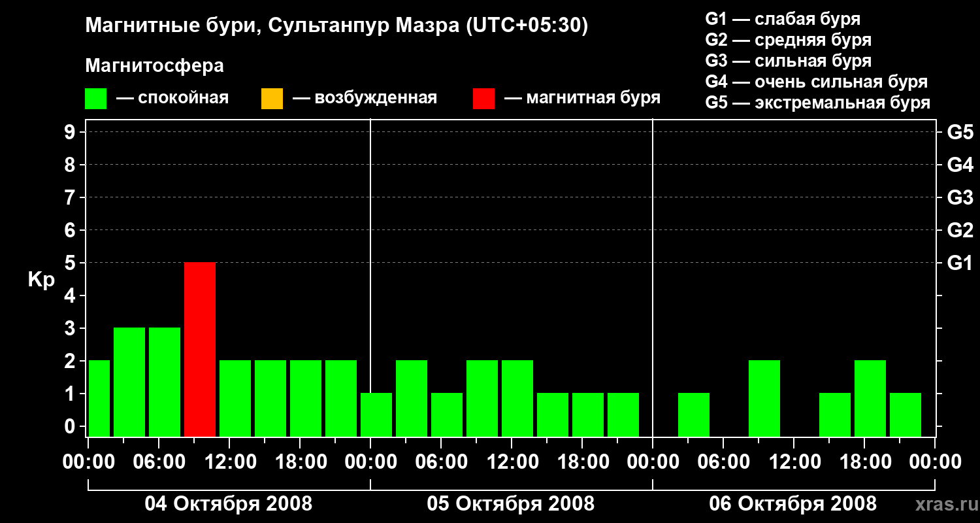Image resolution: width=980 pixels, height=523 pixels.
Task: Click the 'Kp' vertical axis label
Action: pyautogui.click(x=41, y=280)
